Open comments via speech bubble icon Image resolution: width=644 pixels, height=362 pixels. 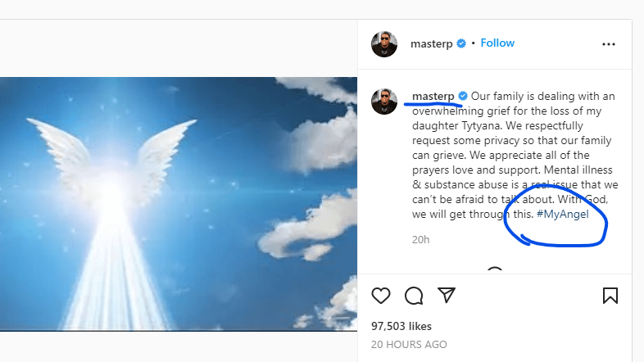click(414, 295)
